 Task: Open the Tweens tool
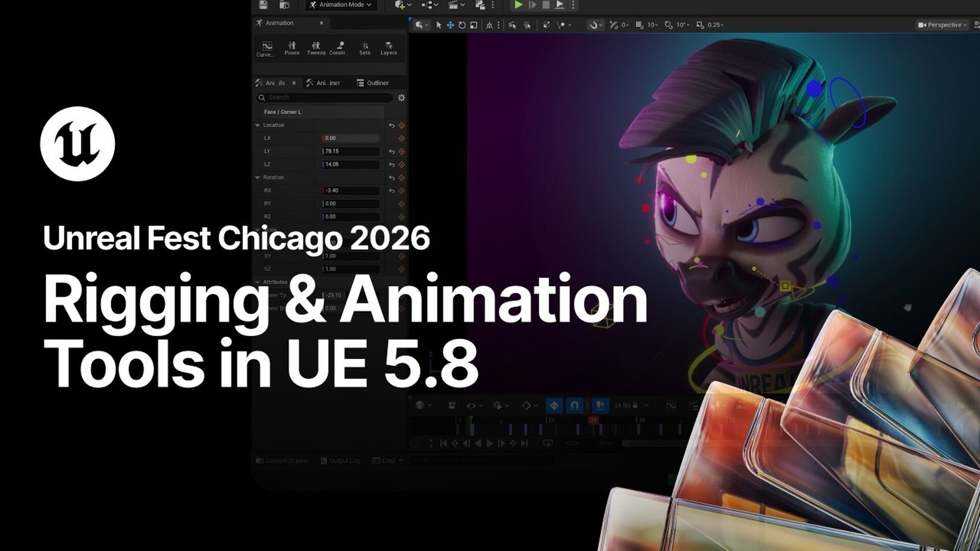click(316, 48)
